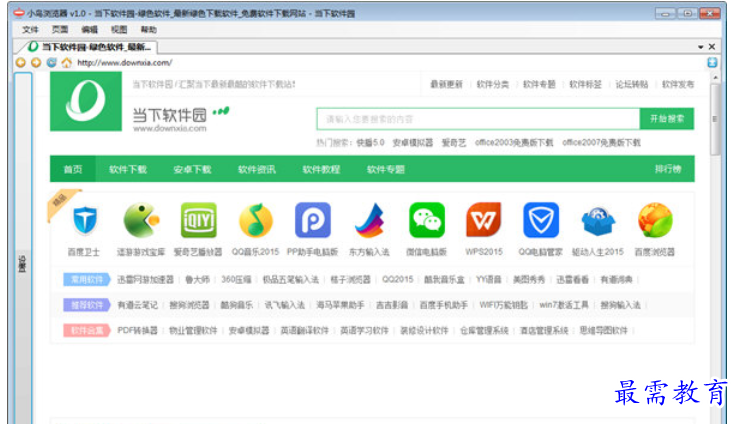The width and height of the screenshot is (736, 424).
Task: Click the browser back arrow button
Action: click(20, 62)
